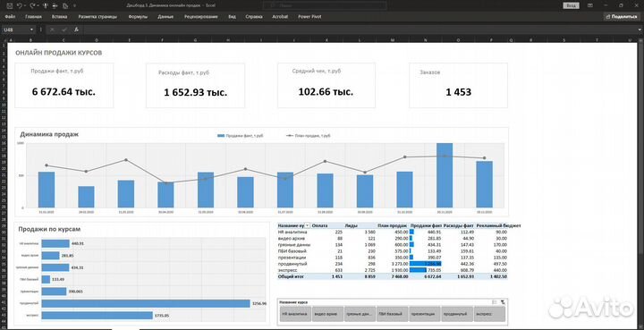Image resolution: width=644 pixels, height=330 pixels.
Task: Click the HR аналитика bar labeled 440.91
Action: click(x=55, y=243)
